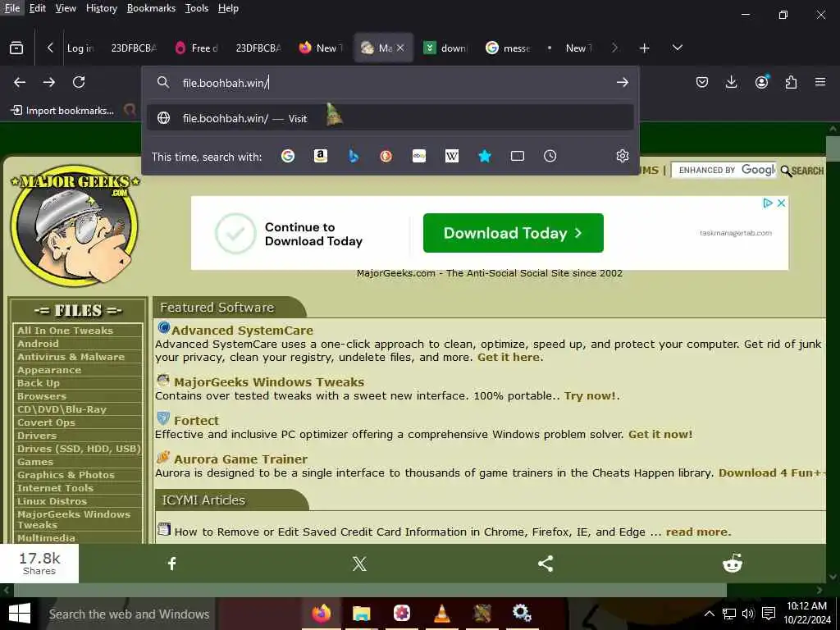This screenshot has height=630, width=840.
Task: Open the Windows Start menu
Action: [20, 614]
